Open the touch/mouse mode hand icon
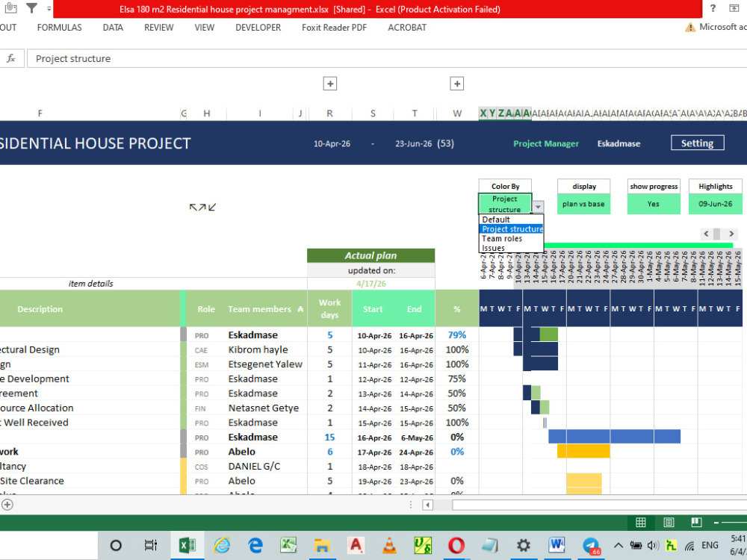 [10, 7]
